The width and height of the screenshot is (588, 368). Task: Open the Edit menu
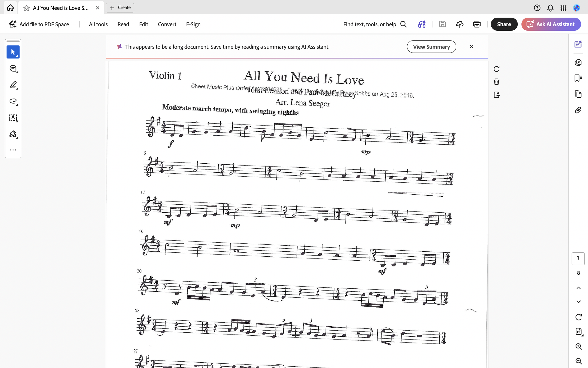coord(143,24)
